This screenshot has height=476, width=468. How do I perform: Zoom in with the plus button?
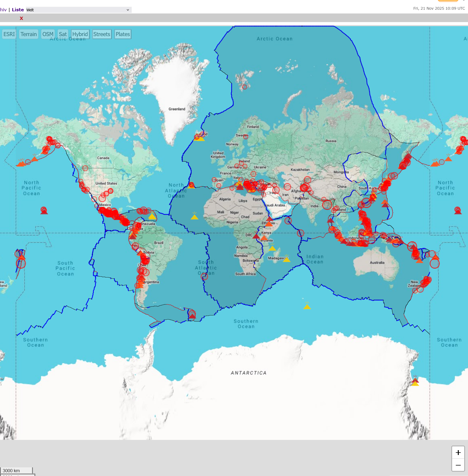[458, 453]
